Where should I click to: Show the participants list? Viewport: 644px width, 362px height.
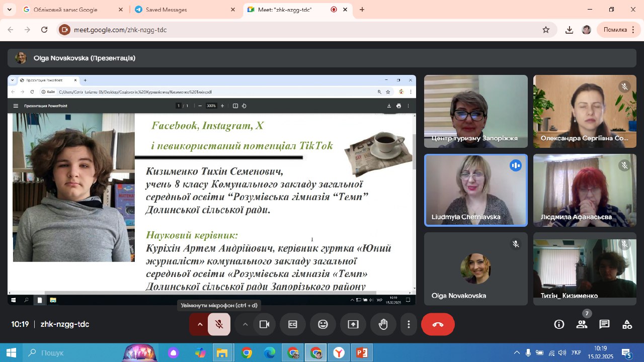coord(582,324)
